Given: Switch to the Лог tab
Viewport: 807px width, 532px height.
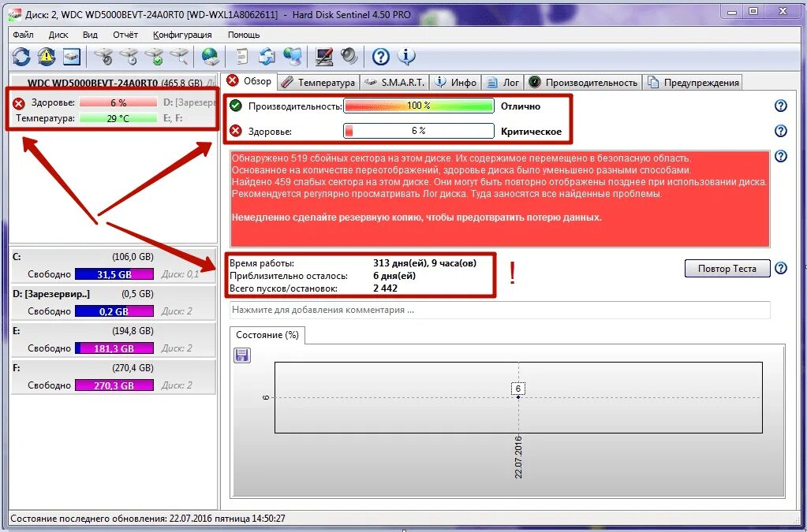Looking at the screenshot, I should pos(503,82).
